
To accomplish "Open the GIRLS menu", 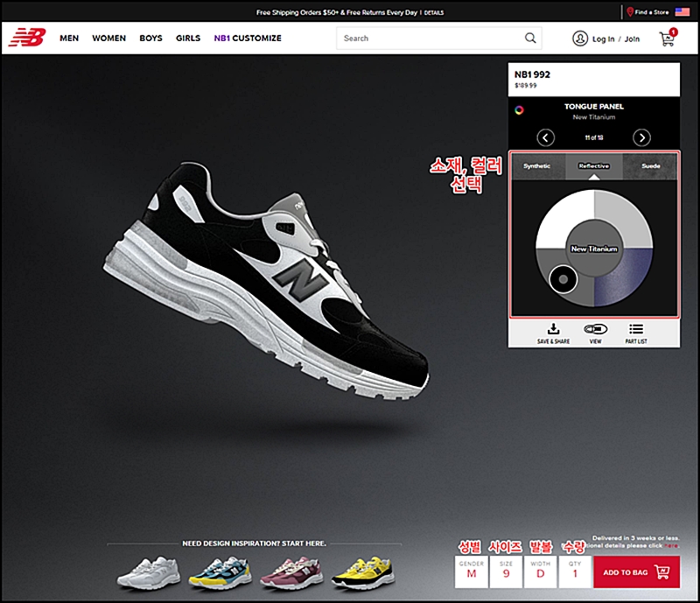I will click(x=188, y=39).
